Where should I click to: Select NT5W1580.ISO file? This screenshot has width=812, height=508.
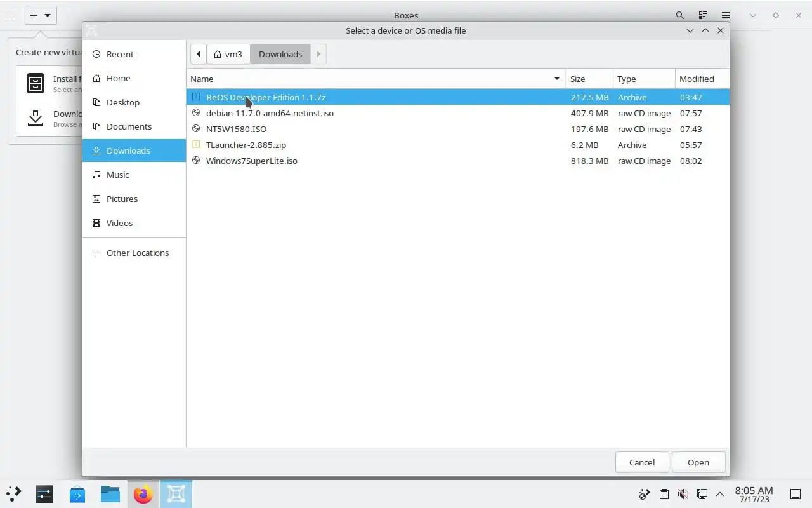458,129
